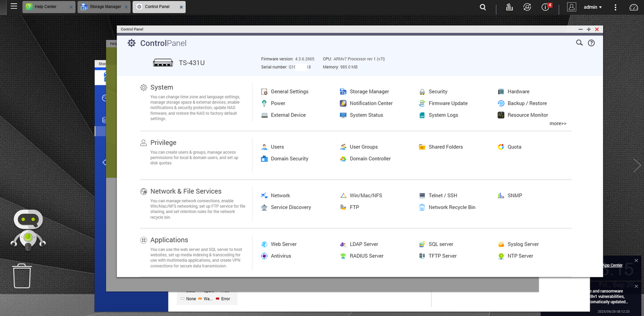This screenshot has width=644, height=316.
Task: Switch to the Help Center tab
Action: click(45, 7)
